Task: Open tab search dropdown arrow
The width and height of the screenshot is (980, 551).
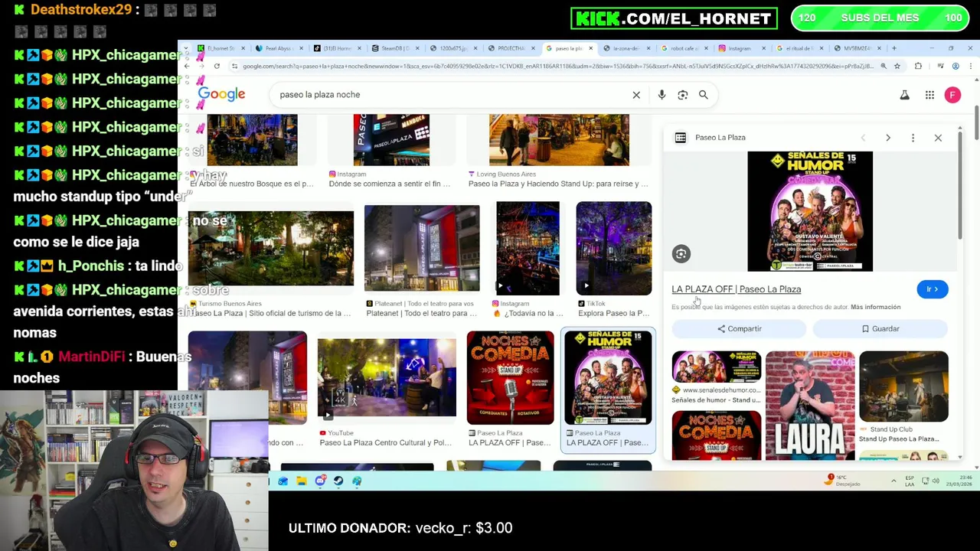Action: [x=186, y=48]
